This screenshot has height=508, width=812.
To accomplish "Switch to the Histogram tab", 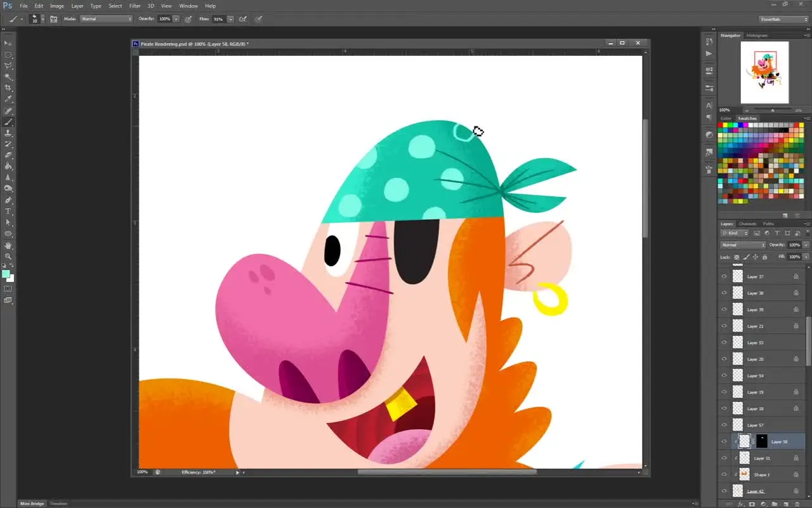I will tap(757, 36).
